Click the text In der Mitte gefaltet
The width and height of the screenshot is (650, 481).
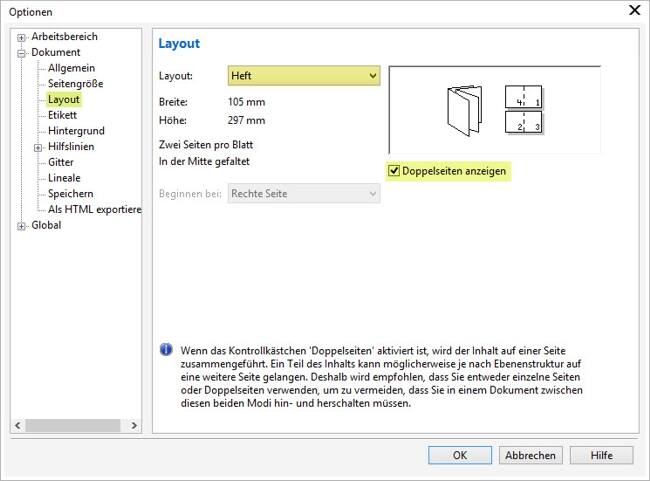point(204,161)
